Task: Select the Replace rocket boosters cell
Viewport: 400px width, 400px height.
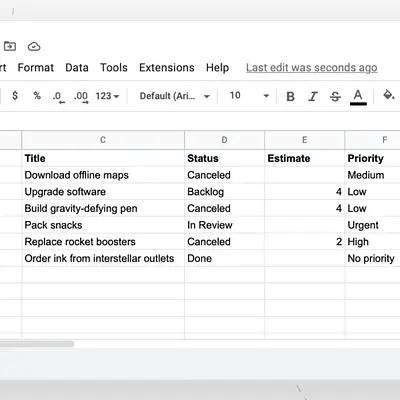Action: pyautogui.click(x=103, y=242)
